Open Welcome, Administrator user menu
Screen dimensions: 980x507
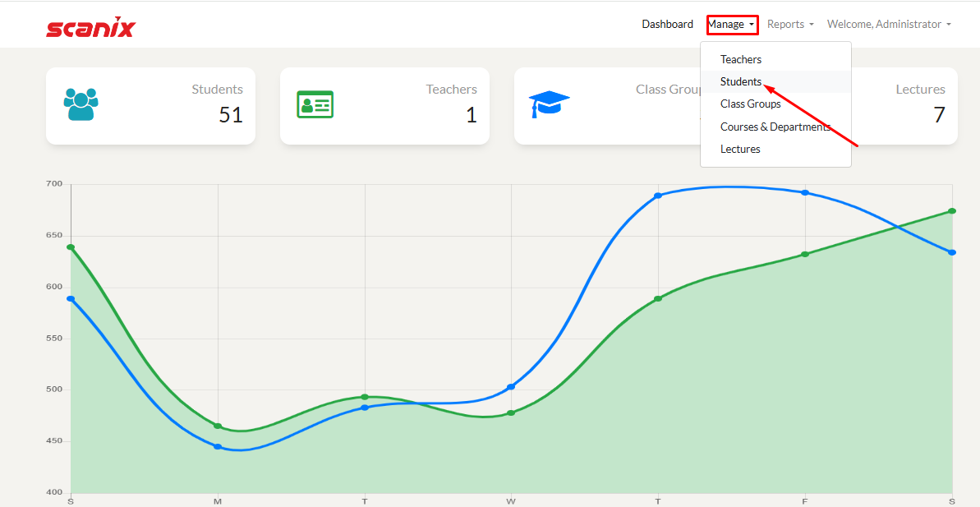click(x=888, y=25)
